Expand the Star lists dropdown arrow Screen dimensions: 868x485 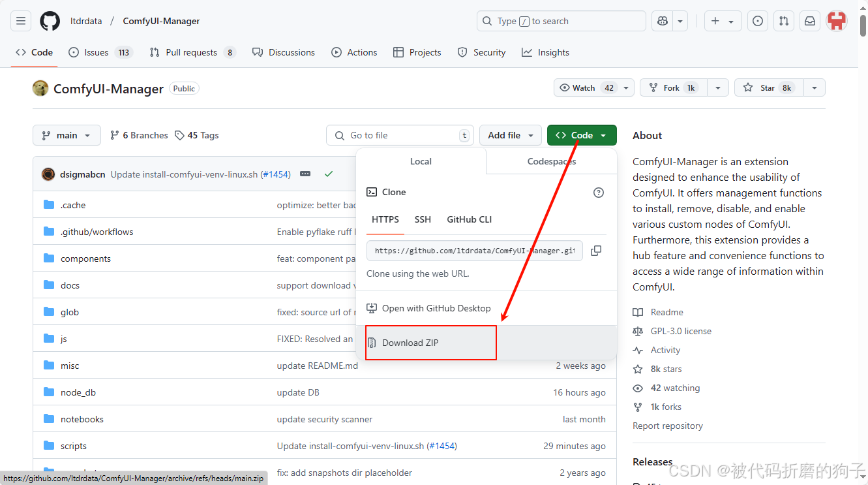point(815,87)
